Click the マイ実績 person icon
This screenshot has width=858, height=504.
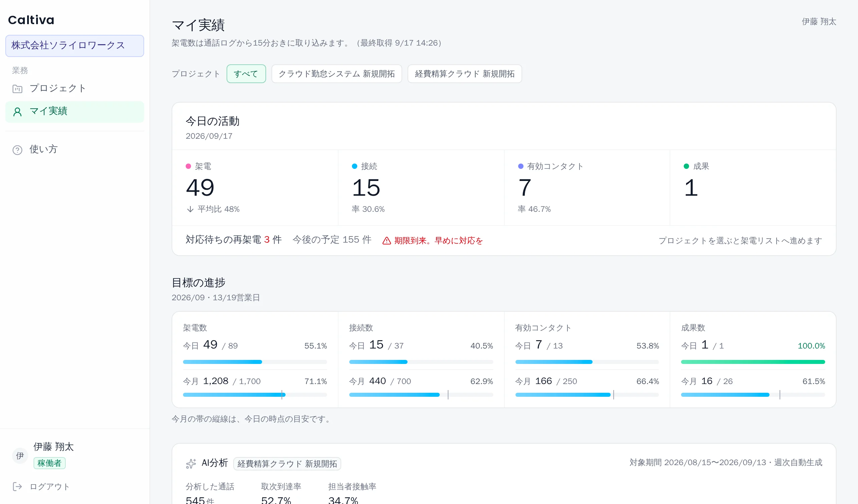pyautogui.click(x=17, y=112)
